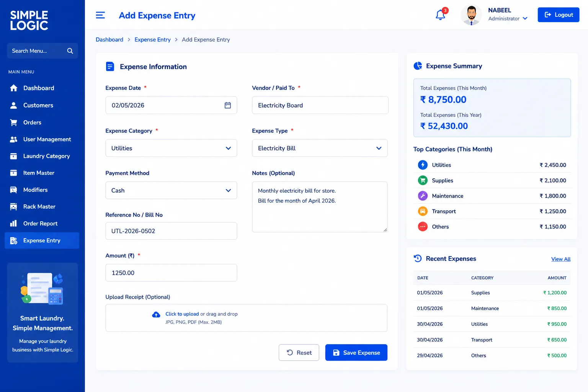Image resolution: width=588 pixels, height=392 pixels.
Task: Click the Simple Logic logo
Action: click(x=29, y=20)
